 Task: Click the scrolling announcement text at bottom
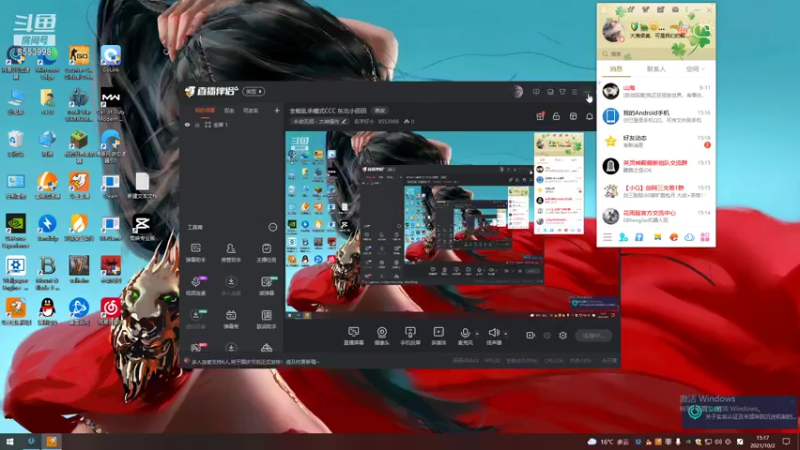click(x=255, y=362)
